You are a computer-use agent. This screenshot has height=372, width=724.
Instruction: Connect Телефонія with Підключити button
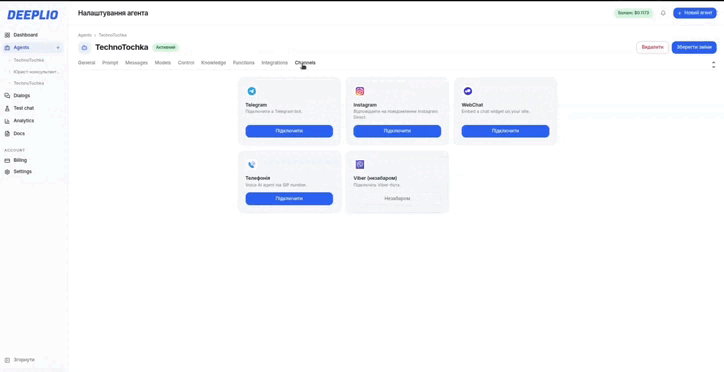[289, 198]
